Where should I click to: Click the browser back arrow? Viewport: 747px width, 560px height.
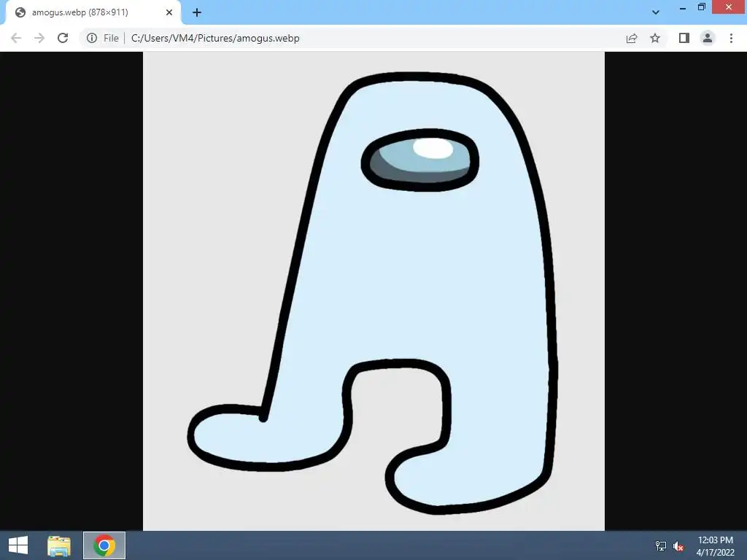pos(16,38)
